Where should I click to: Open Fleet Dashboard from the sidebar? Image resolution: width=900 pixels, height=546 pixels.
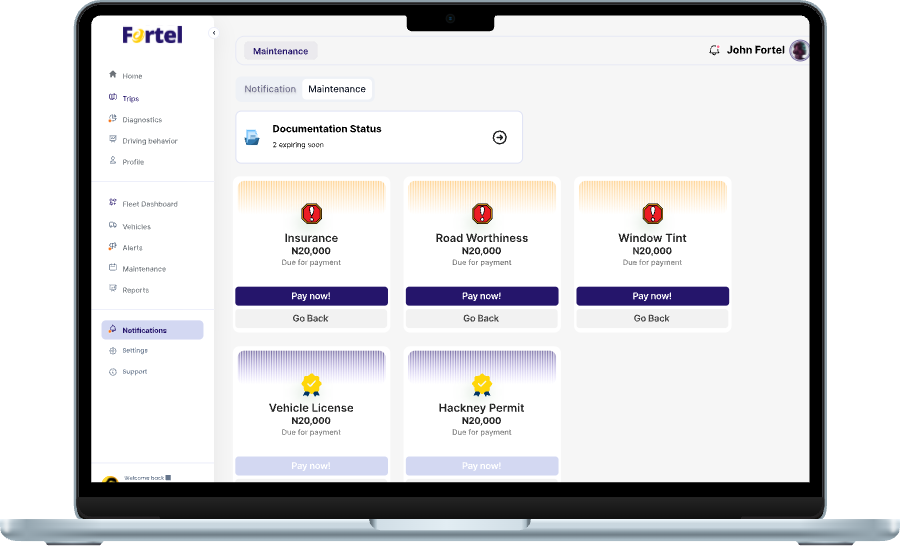143,203
